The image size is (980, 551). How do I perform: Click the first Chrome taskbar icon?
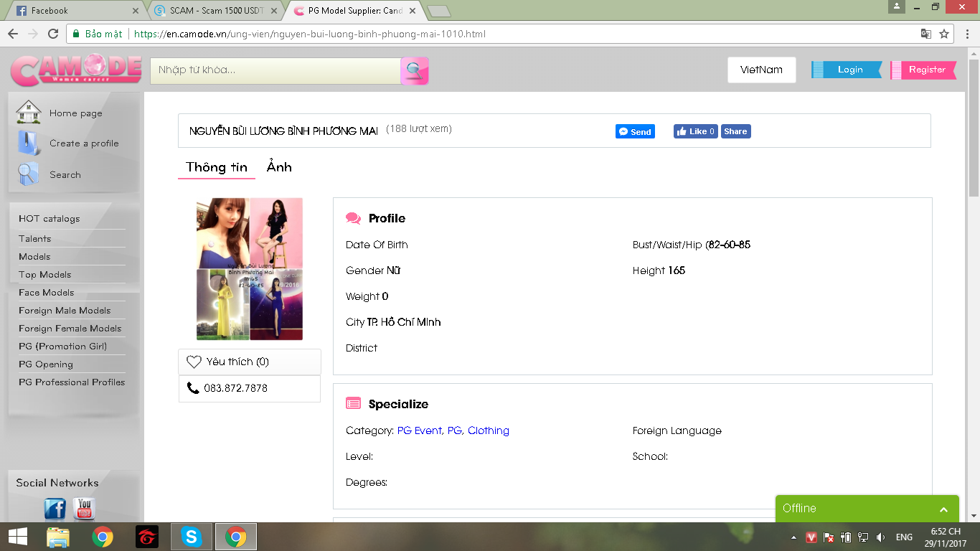pyautogui.click(x=103, y=537)
